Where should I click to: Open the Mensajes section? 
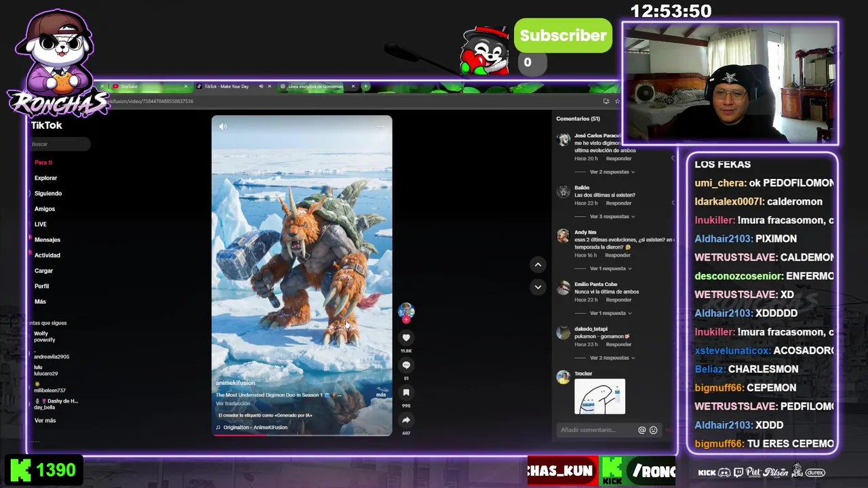point(47,240)
